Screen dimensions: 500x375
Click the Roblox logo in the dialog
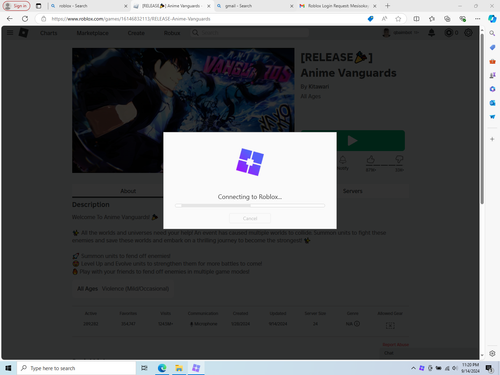pyautogui.click(x=250, y=162)
